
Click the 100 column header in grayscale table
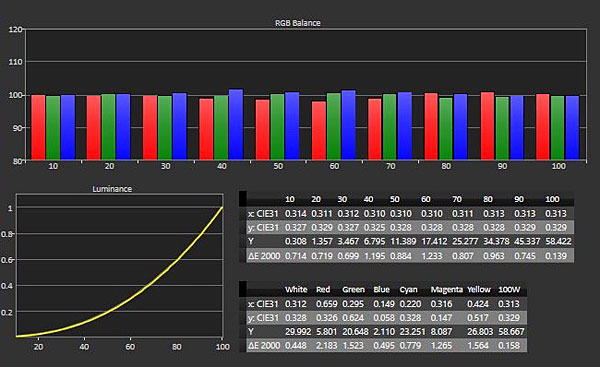point(552,199)
